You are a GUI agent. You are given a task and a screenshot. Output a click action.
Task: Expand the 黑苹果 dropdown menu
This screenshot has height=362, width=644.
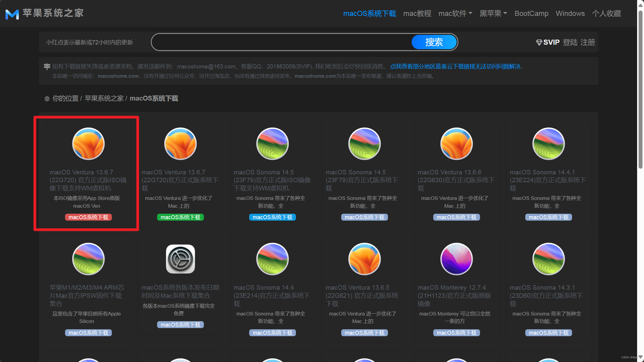click(x=493, y=14)
